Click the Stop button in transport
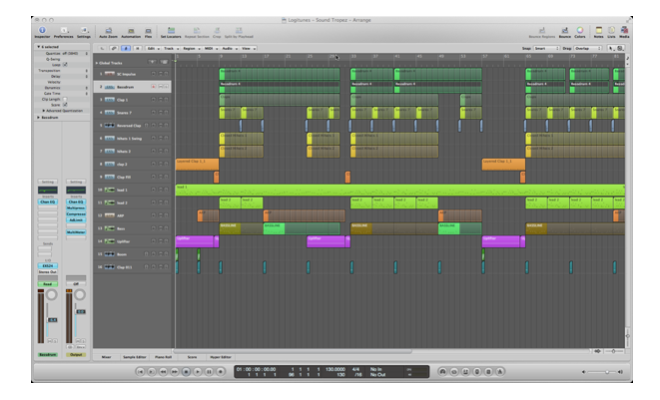The height and width of the screenshot is (400, 660). pyautogui.click(x=186, y=372)
